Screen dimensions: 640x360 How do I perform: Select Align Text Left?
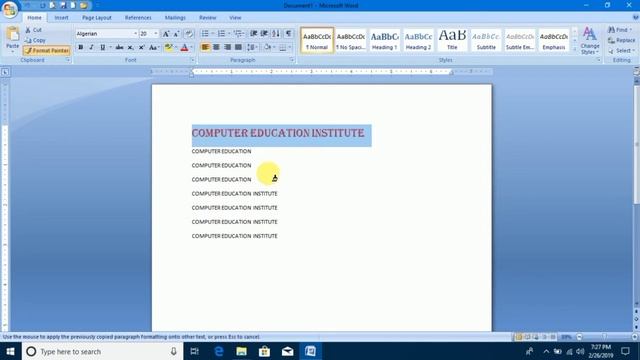(205, 47)
